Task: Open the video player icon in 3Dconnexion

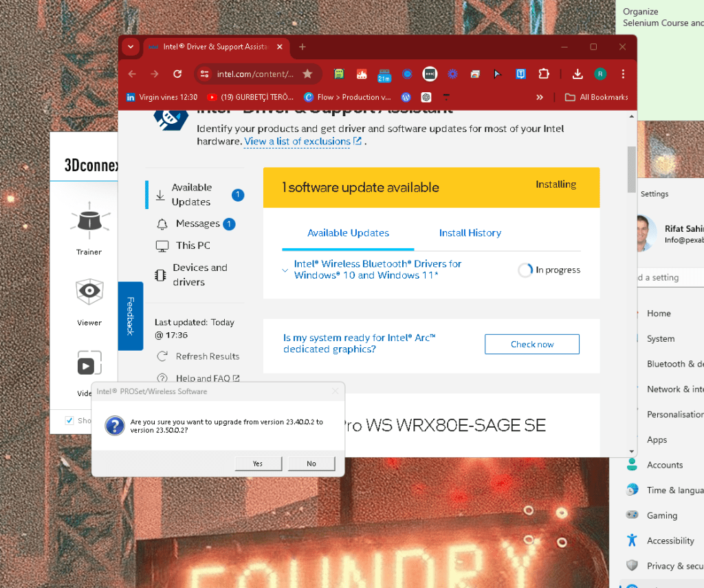Action: coord(89,363)
